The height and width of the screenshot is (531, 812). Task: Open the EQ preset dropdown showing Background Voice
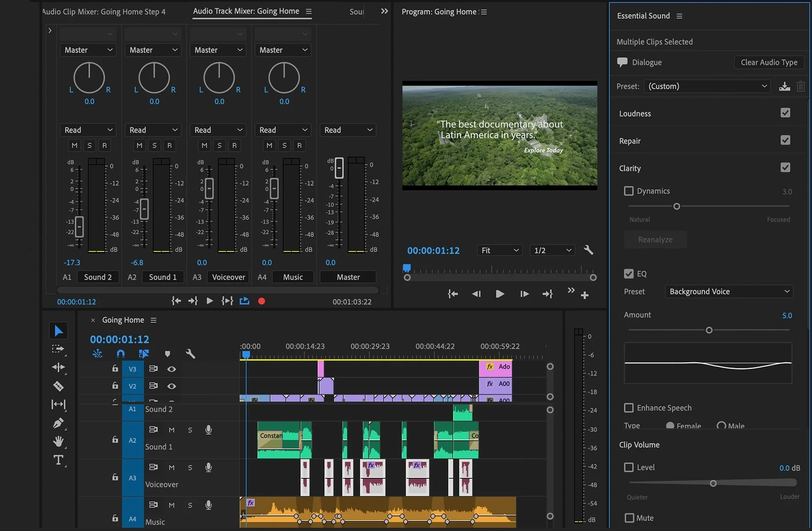tap(729, 291)
